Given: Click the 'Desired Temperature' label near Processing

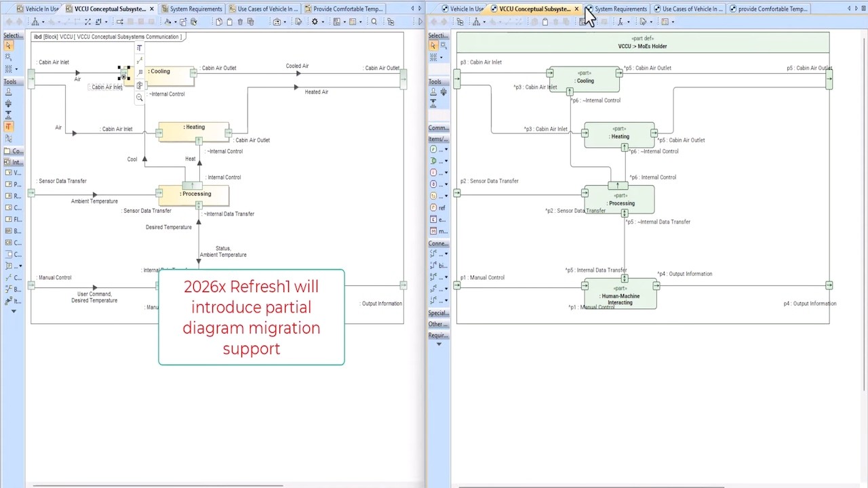Looking at the screenshot, I should pyautogui.click(x=169, y=227).
